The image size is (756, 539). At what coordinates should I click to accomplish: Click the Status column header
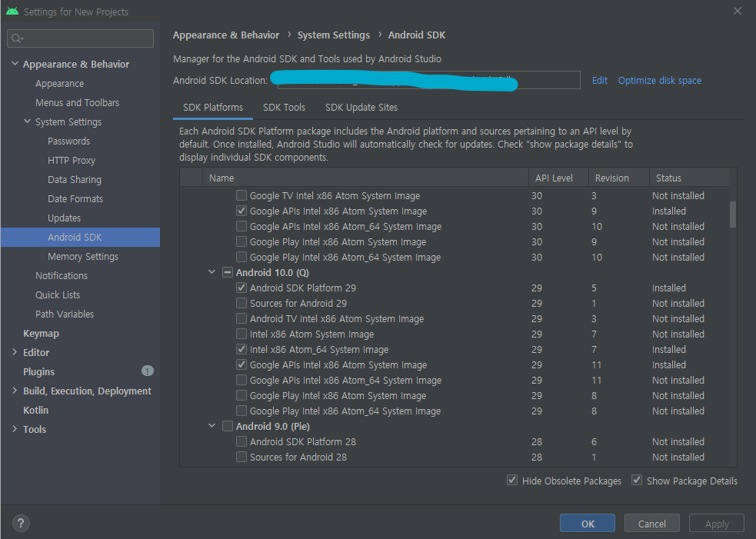click(689, 178)
